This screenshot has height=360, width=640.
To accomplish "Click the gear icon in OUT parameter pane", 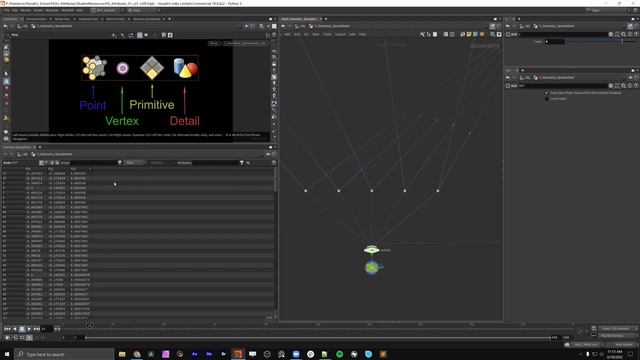I will pyautogui.click(x=611, y=86).
